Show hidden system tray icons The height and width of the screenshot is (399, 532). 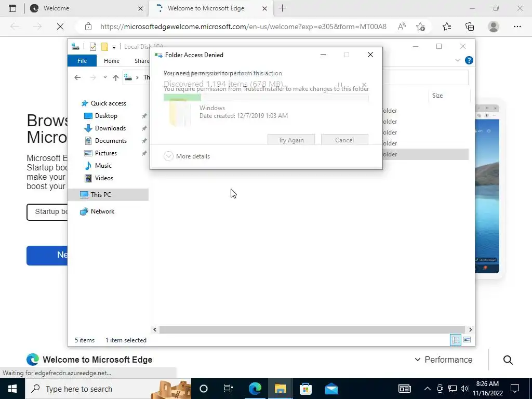[x=428, y=389]
